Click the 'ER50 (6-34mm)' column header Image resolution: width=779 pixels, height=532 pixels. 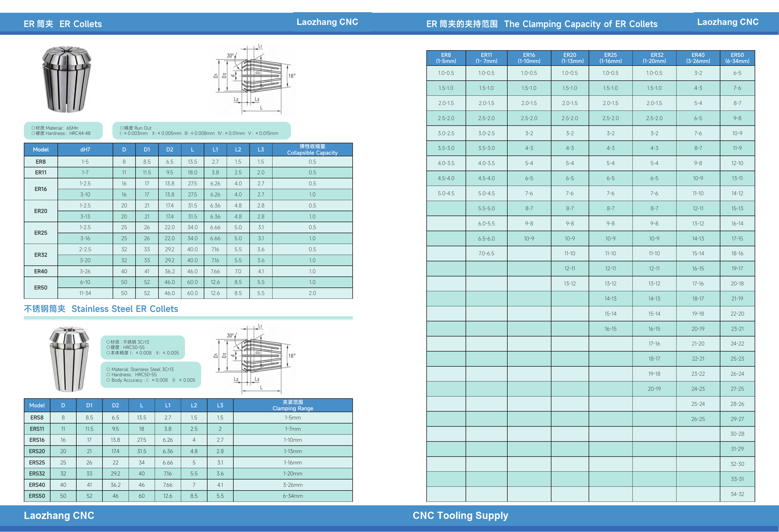tap(737, 58)
